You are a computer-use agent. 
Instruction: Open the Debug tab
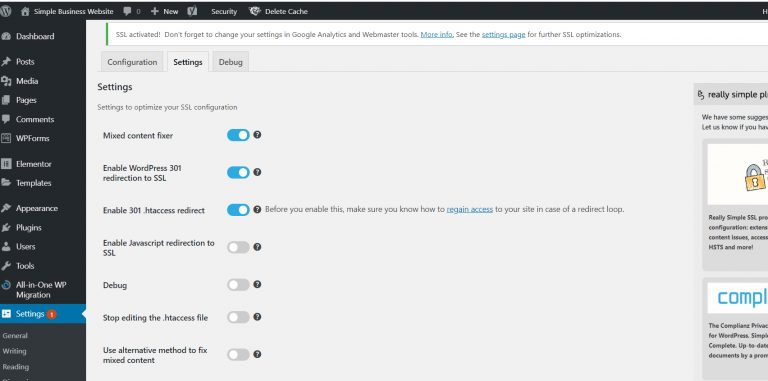point(231,62)
